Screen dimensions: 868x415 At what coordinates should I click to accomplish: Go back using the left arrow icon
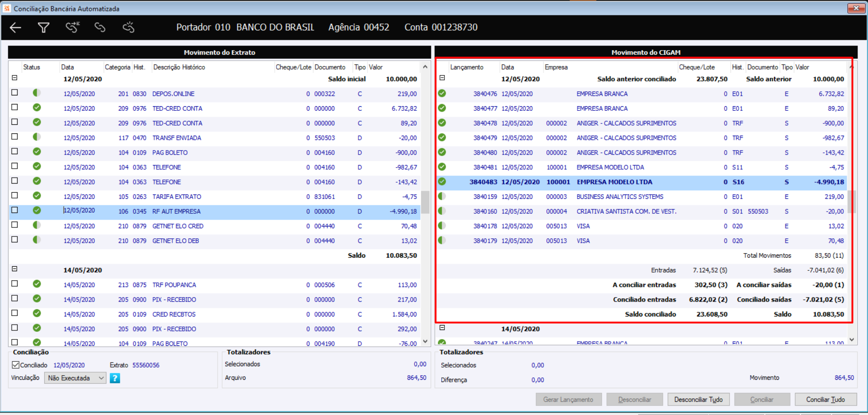(x=15, y=28)
